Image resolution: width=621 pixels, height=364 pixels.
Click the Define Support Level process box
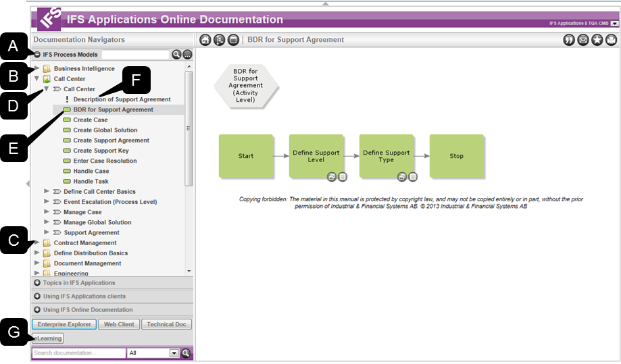point(316,156)
